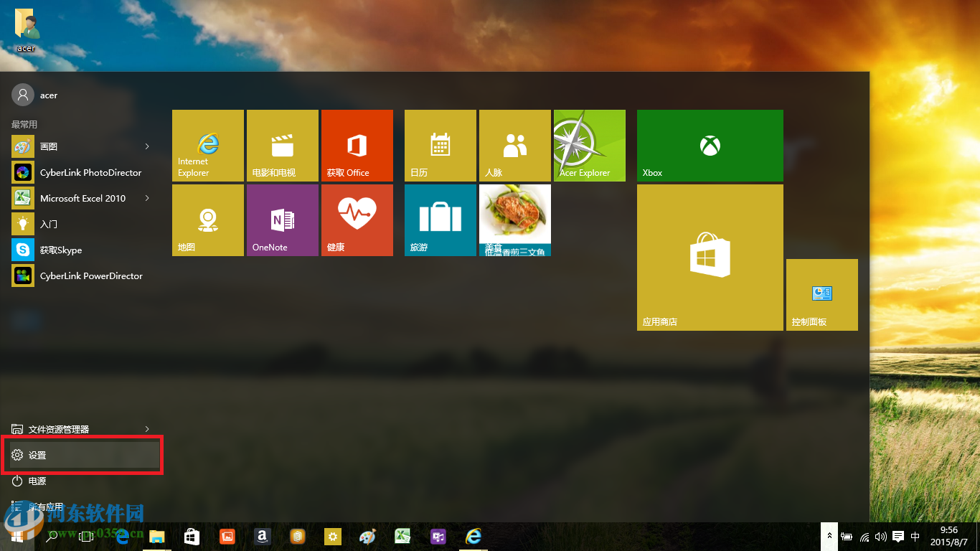
Task: Expand hidden icons in the system tray
Action: coord(829,536)
